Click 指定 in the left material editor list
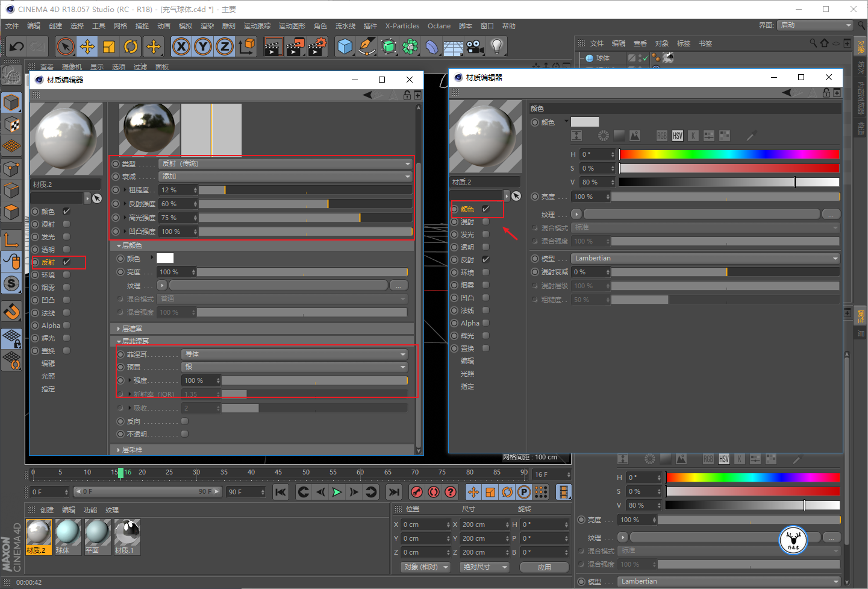This screenshot has height=589, width=868. tap(48, 389)
